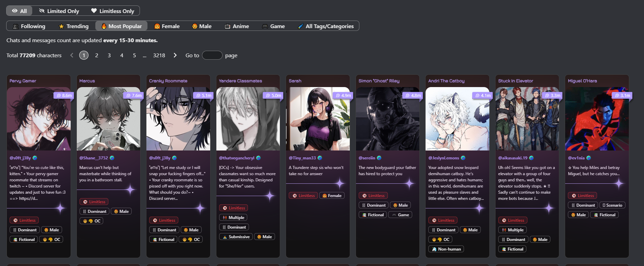Switch to Limited Only filter

59,11
